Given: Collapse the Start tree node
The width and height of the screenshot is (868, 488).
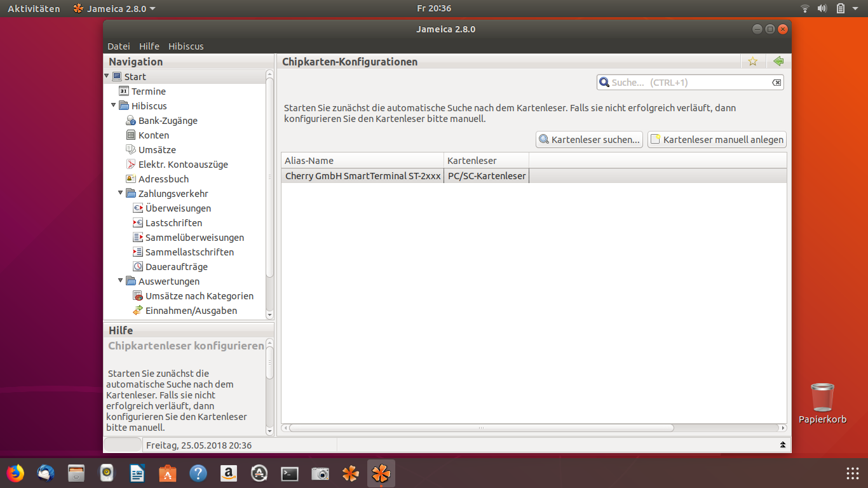Looking at the screenshot, I should (x=107, y=76).
